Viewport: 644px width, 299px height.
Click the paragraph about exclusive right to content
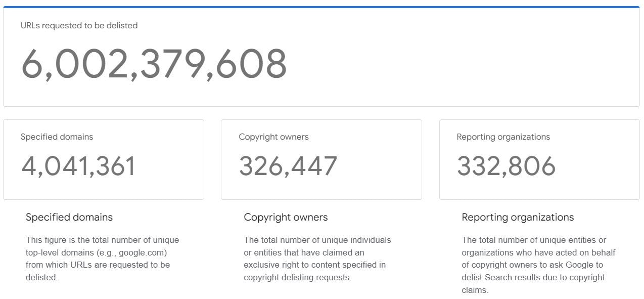pyautogui.click(x=317, y=259)
